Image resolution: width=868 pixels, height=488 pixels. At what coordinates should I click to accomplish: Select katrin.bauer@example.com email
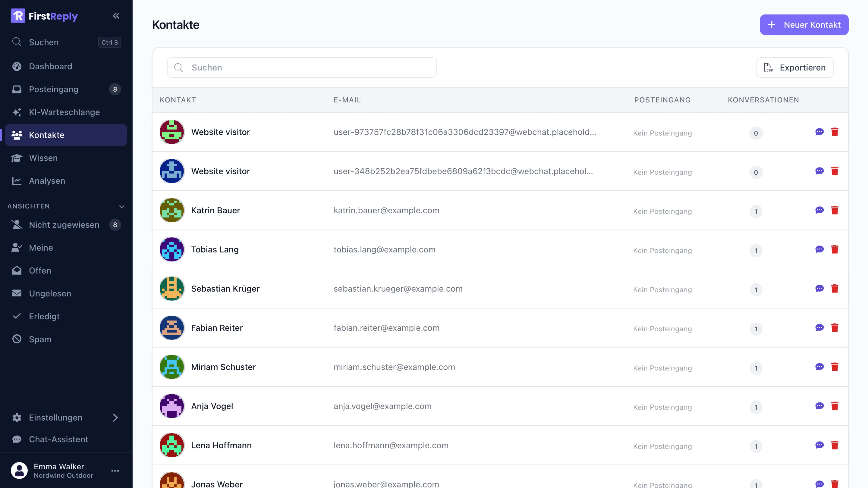(x=386, y=210)
